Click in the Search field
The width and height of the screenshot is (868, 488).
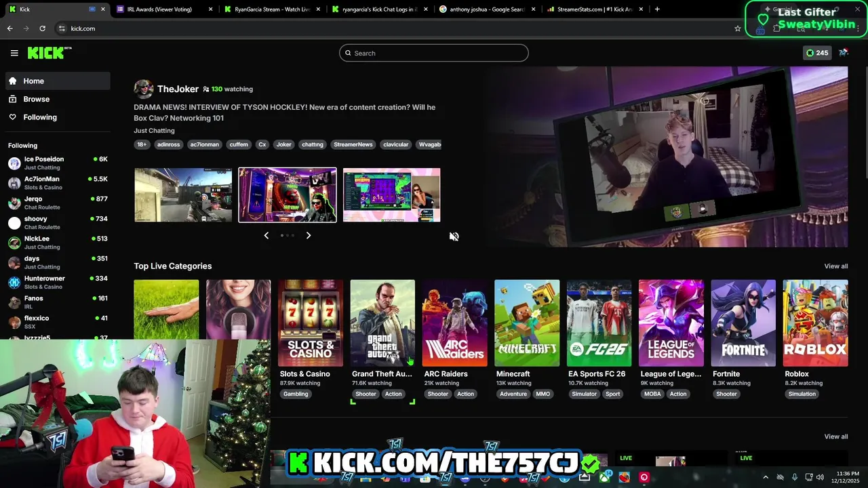pyautogui.click(x=434, y=53)
